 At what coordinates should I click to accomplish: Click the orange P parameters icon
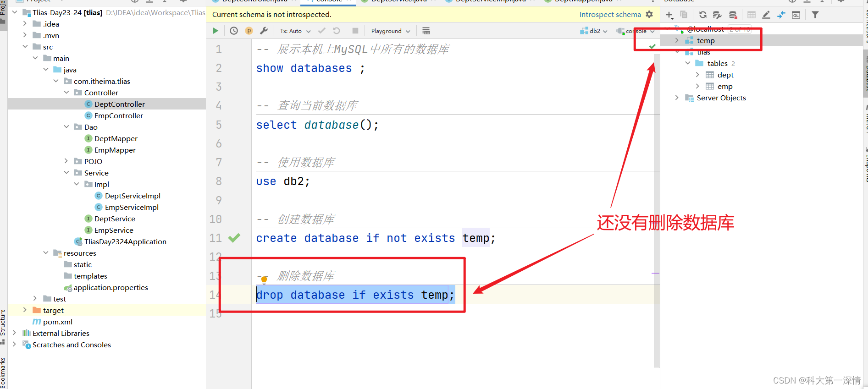coord(249,31)
